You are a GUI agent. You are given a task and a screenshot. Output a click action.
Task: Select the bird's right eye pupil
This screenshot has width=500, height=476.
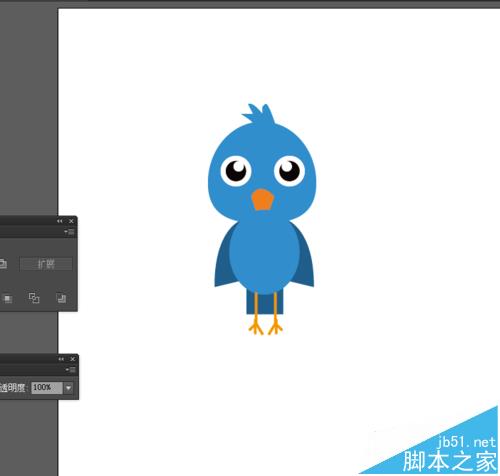pos(289,171)
